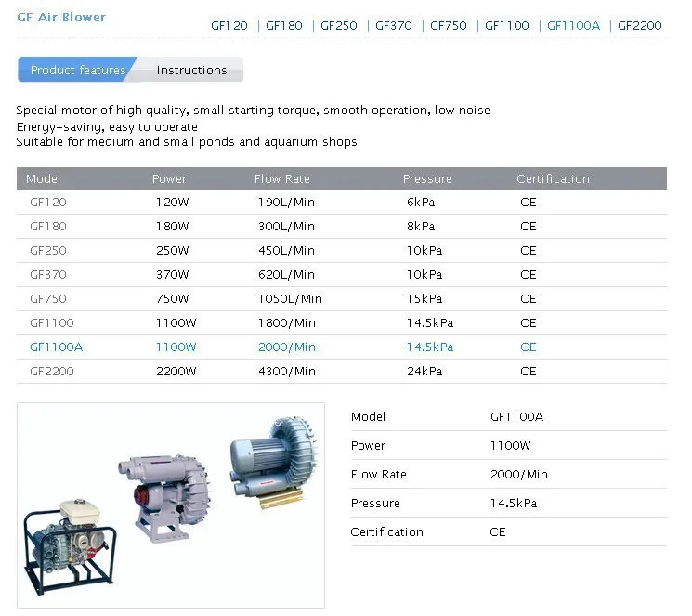Click the 15kPa pressure value
The height and width of the screenshot is (616, 692).
click(424, 299)
